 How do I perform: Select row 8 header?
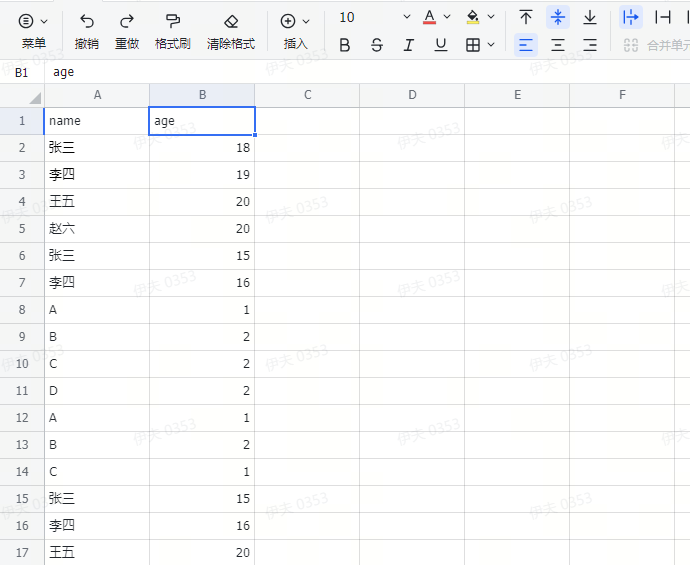(x=22, y=310)
